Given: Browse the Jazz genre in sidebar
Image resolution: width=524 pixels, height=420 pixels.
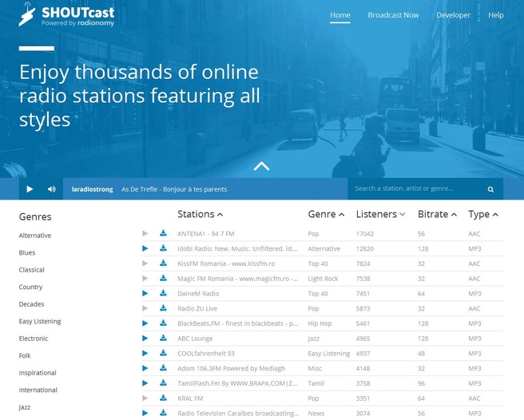Looking at the screenshot, I should (x=25, y=407).
